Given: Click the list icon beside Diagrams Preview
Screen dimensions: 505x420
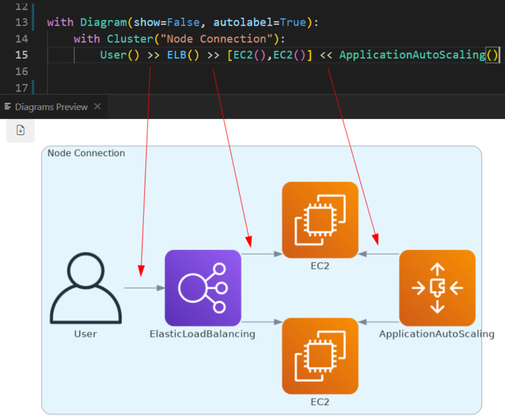Looking at the screenshot, I should 8,107.
